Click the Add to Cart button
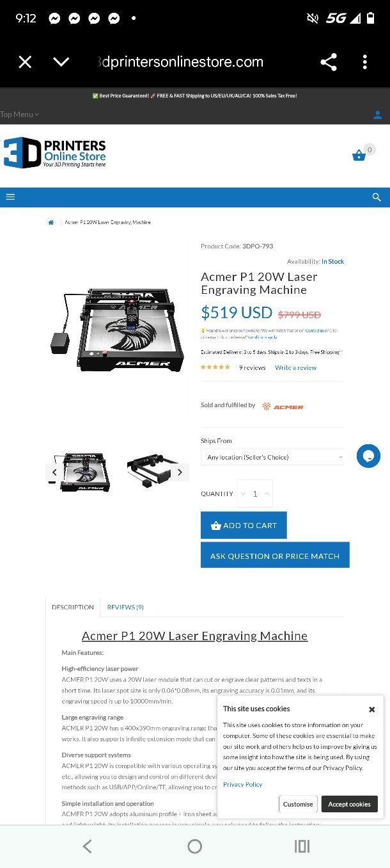The width and height of the screenshot is (390, 868). (x=244, y=526)
